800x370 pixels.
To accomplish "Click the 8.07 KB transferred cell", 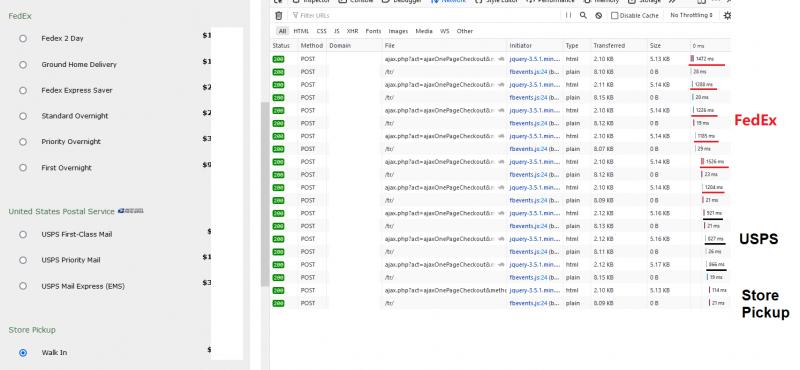I will pyautogui.click(x=619, y=149).
